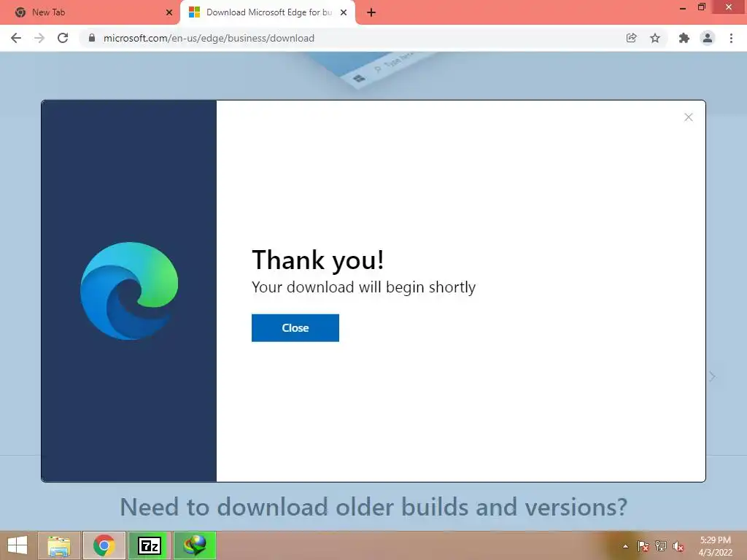The height and width of the screenshot is (560, 747).
Task: Click the 'Thank you!' heading
Action: 318,260
